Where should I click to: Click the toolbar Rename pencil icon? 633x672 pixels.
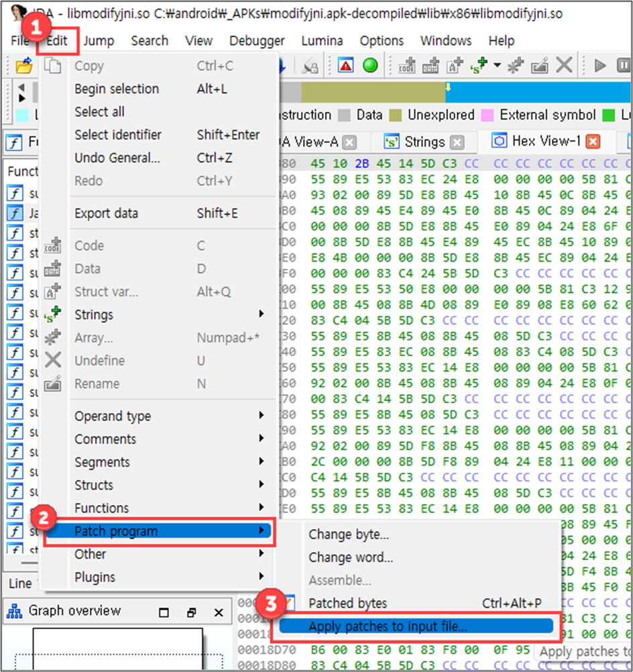pyautogui.click(x=540, y=65)
